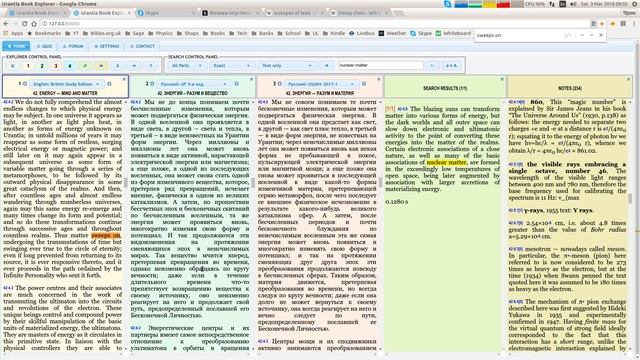
Task: Open the All Parts search scope dropdown
Action: point(187,66)
